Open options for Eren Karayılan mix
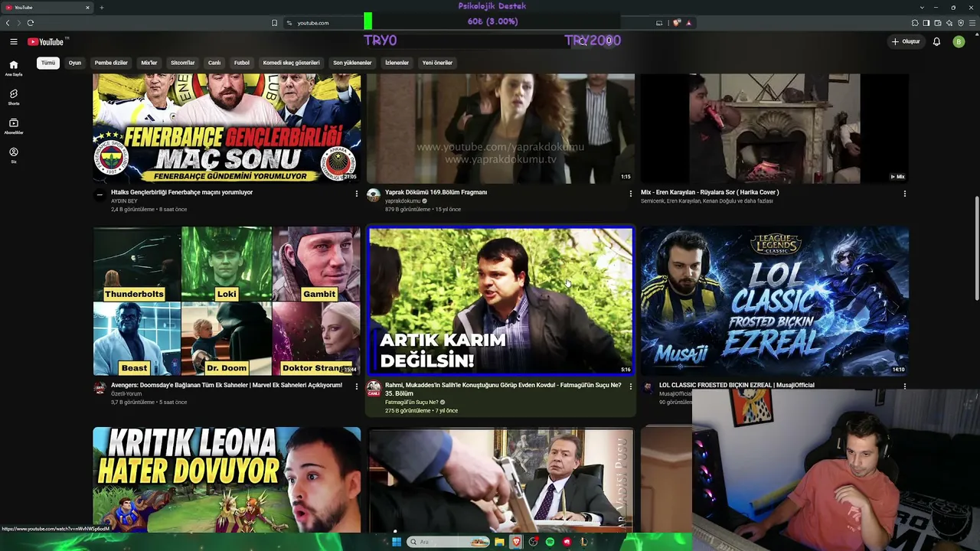Image resolution: width=980 pixels, height=551 pixels. coord(904,194)
